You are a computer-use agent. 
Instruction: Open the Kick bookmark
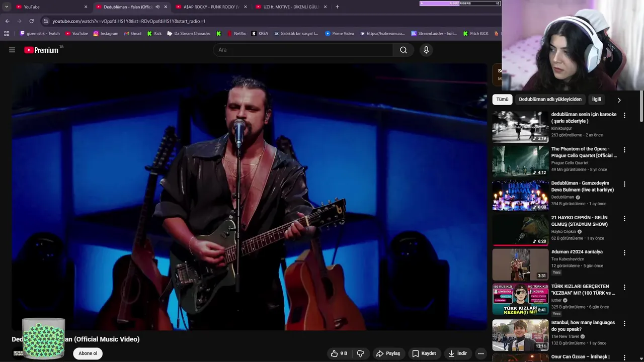(154, 34)
